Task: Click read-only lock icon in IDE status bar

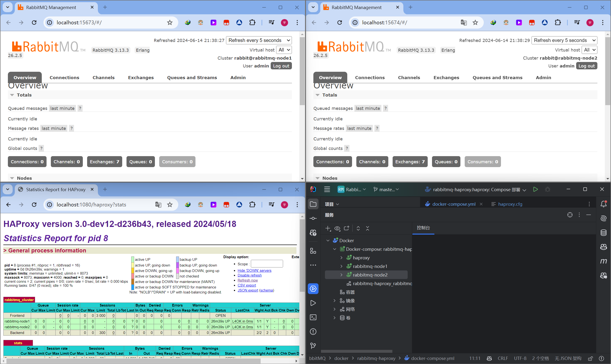Action: 590,358
